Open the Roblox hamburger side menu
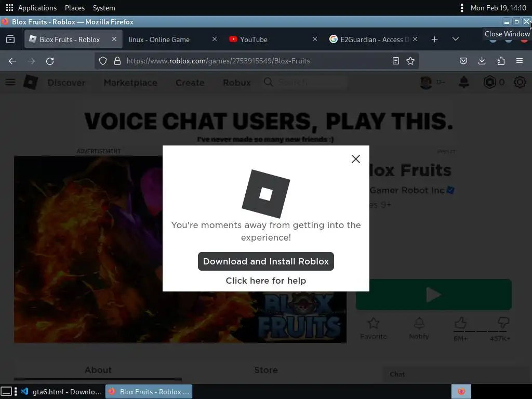The width and height of the screenshot is (532, 399). coord(10,82)
